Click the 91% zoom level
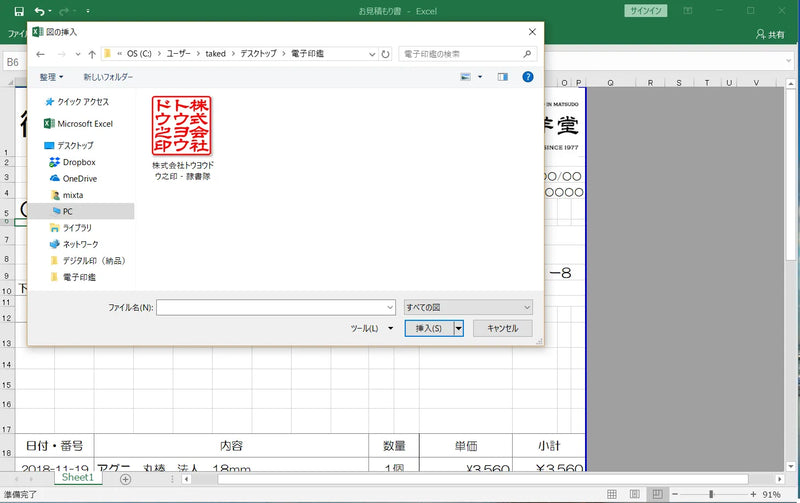800x503 pixels. coord(771,494)
